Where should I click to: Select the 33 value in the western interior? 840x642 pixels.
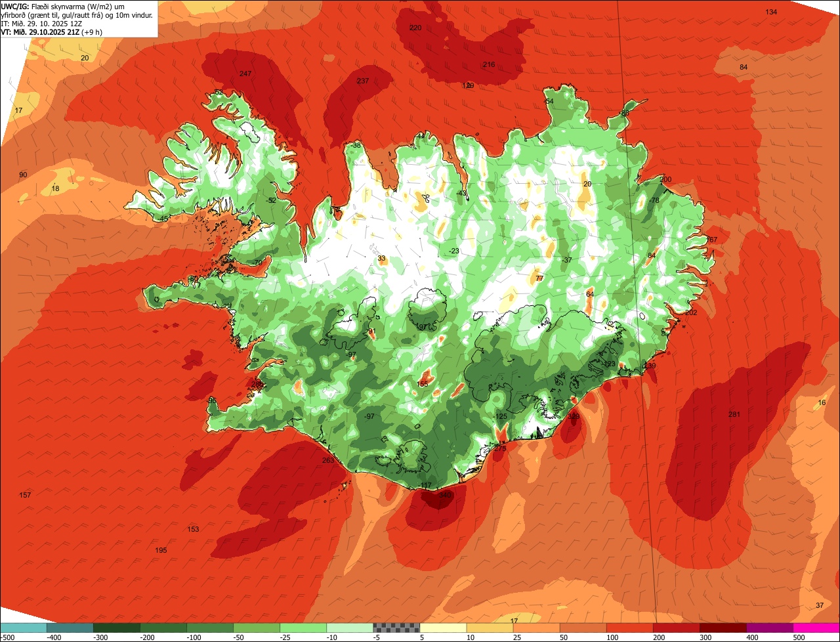click(x=382, y=259)
